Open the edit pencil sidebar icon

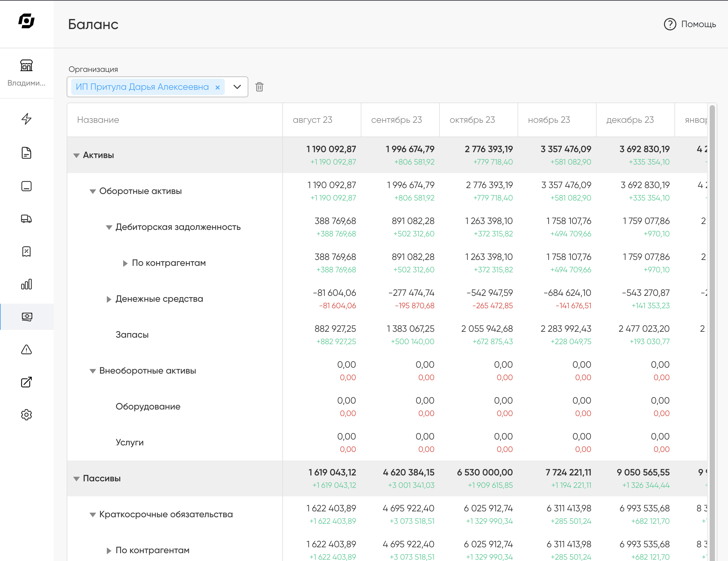(26, 382)
